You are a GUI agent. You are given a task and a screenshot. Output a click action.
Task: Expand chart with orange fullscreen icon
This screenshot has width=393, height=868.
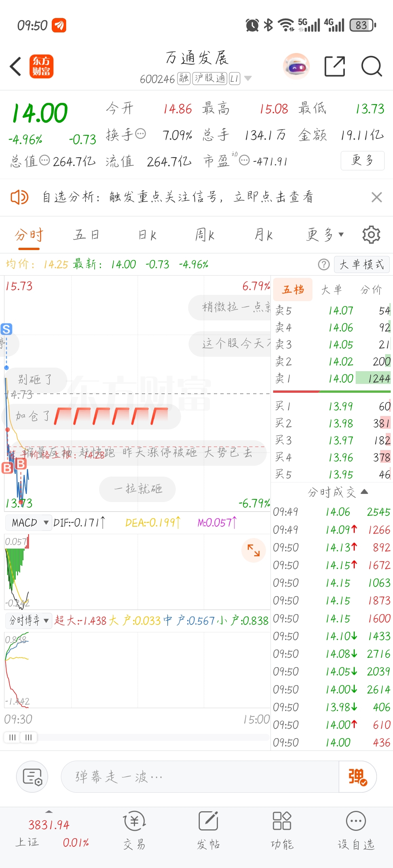[x=253, y=550]
